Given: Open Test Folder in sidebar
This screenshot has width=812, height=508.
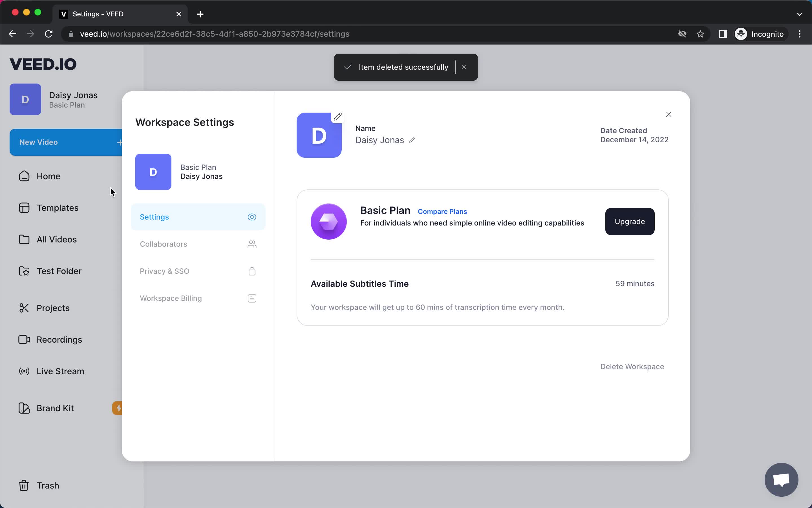Looking at the screenshot, I should click(59, 271).
